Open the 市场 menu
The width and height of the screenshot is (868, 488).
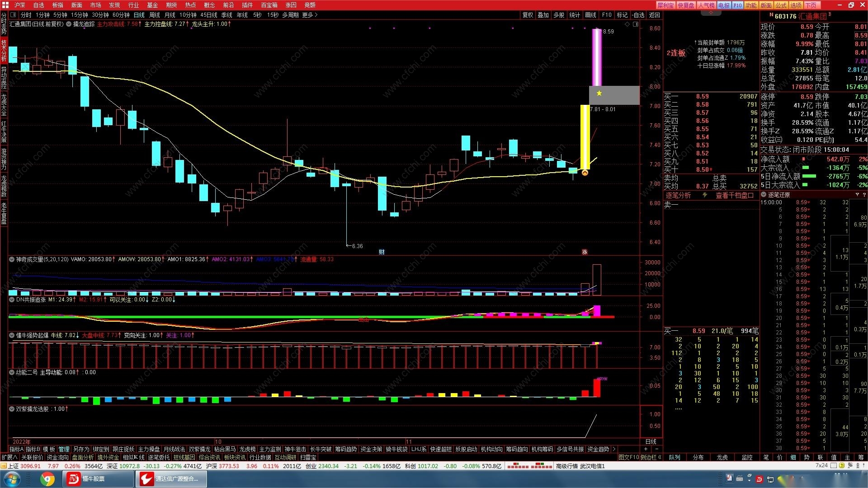[95, 5]
